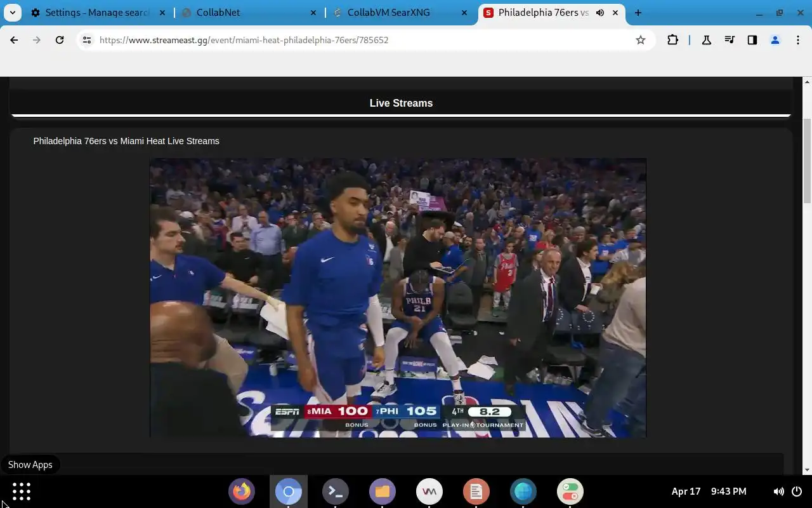The height and width of the screenshot is (508, 812).
Task: Open system volume speaker icon
Action: pos(778,491)
